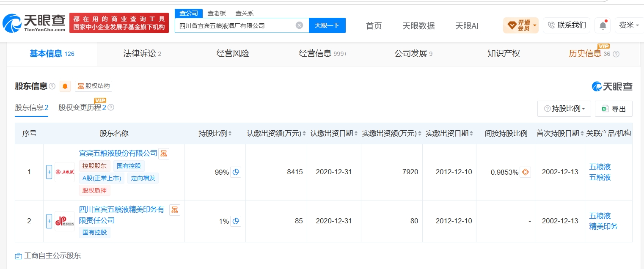Click the orange alert bell beside 股东信息

(65, 86)
